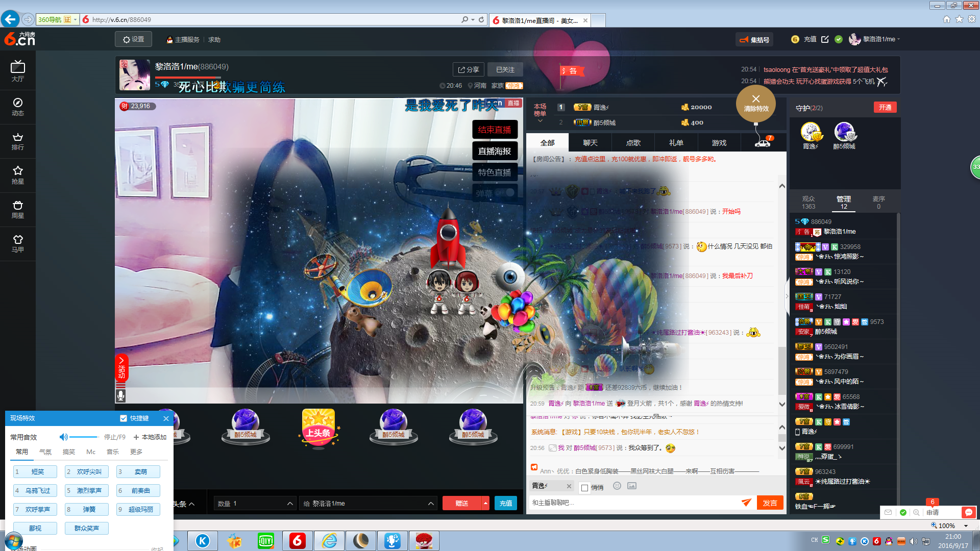
Task: Click the 分享 share button
Action: [x=468, y=69]
